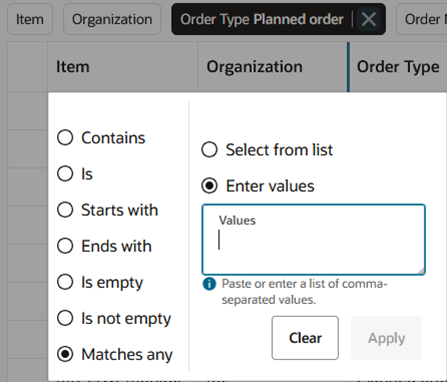Focus the Values text area
447x382 pixels.
(313, 240)
